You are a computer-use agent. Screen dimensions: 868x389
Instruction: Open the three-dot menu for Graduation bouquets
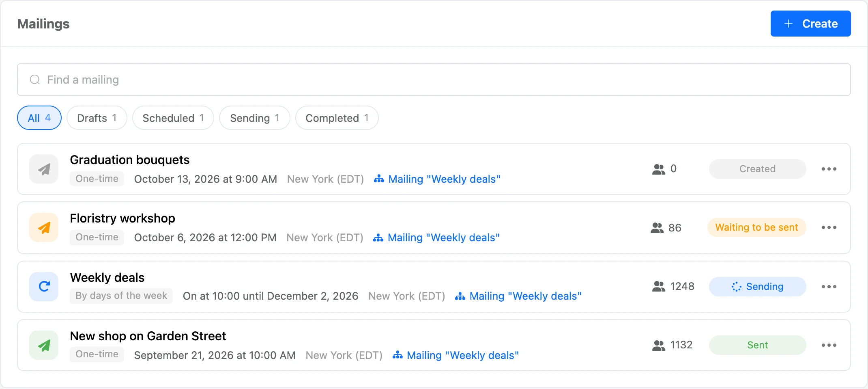pos(829,169)
